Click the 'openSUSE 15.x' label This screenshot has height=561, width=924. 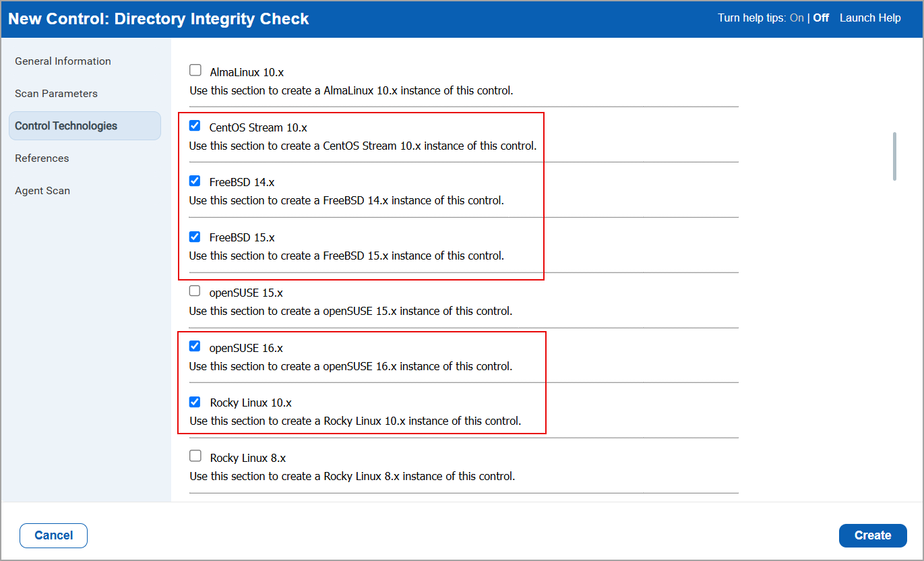click(246, 293)
